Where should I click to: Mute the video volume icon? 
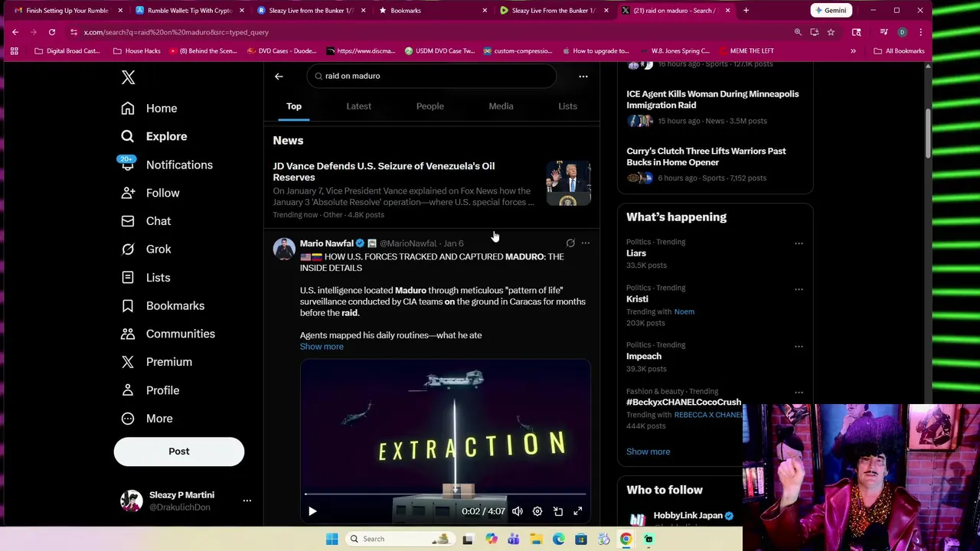point(518,511)
